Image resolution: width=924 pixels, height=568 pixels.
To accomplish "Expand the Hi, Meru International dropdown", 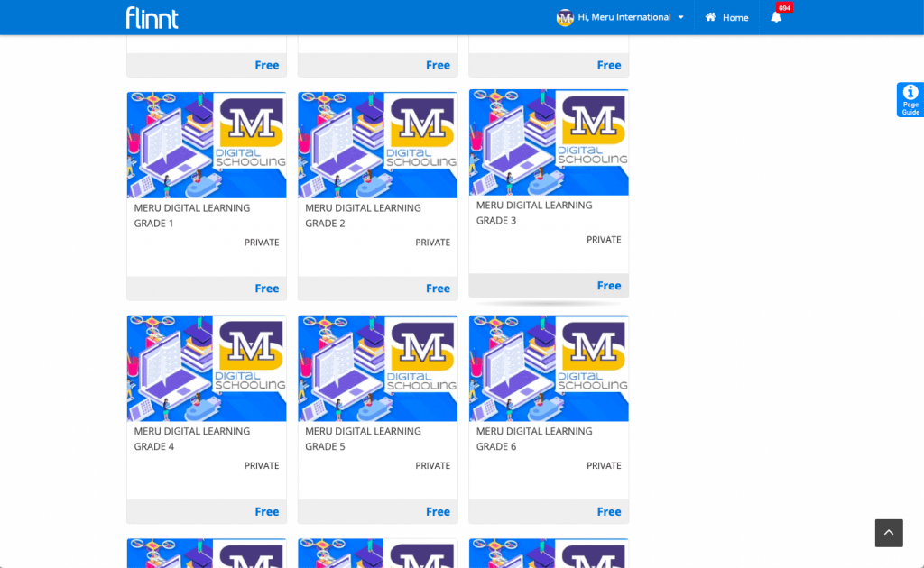I will click(x=680, y=17).
